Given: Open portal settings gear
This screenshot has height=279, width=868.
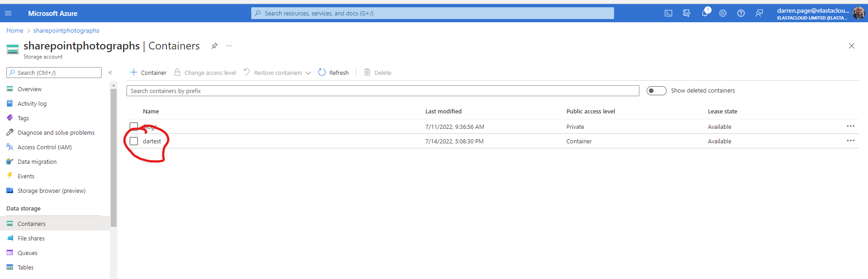Looking at the screenshot, I should click(723, 13).
